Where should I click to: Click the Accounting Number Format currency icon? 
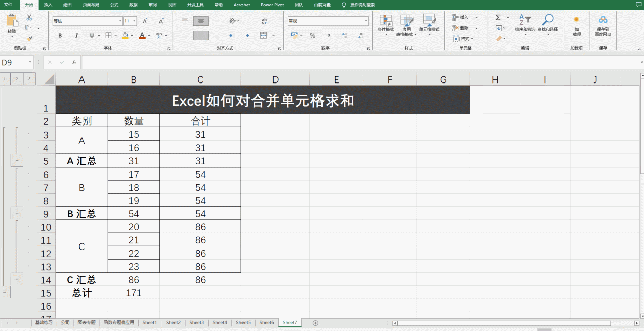(x=294, y=36)
